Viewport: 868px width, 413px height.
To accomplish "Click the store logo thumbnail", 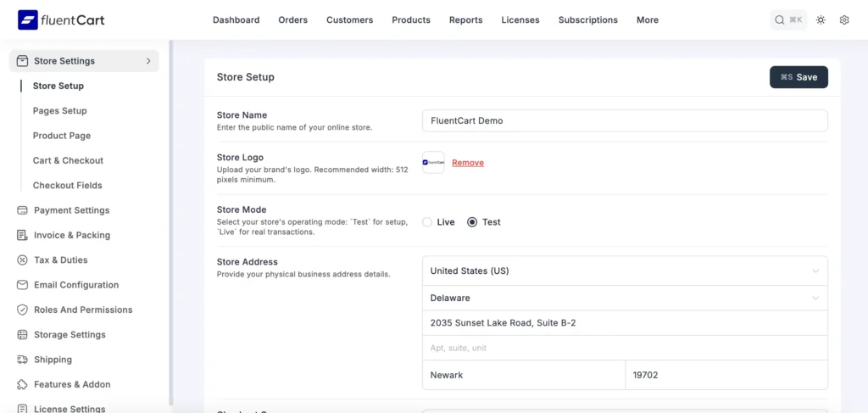I will pos(433,163).
